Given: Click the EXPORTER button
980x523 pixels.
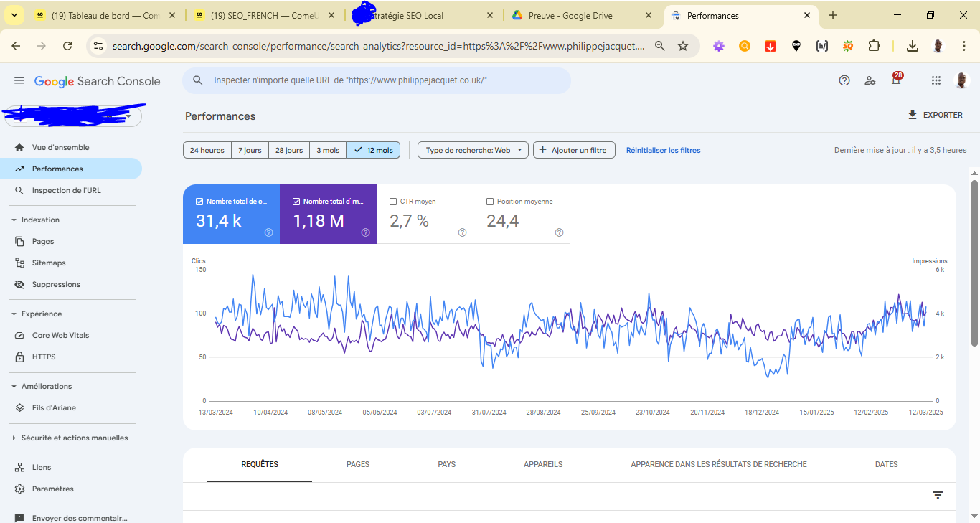Looking at the screenshot, I should (935, 115).
